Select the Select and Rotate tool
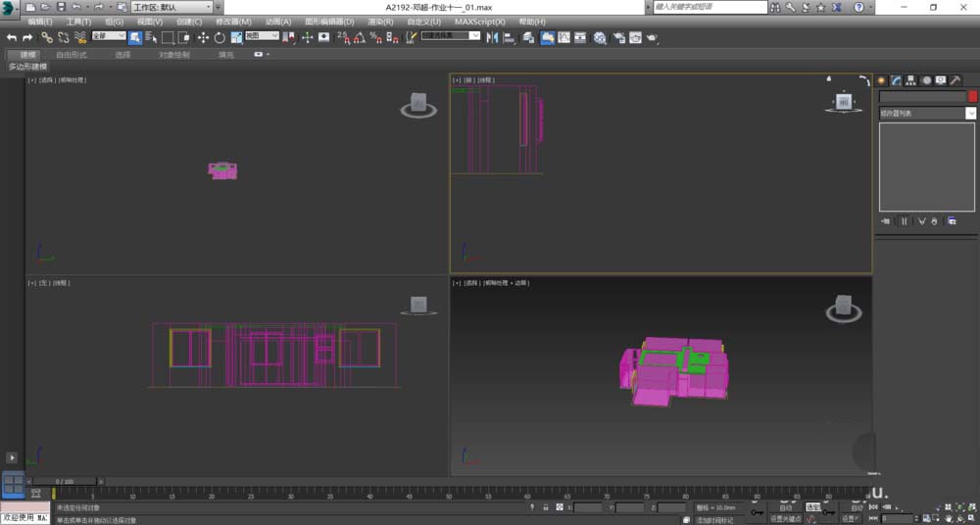This screenshot has width=980, height=525. [x=219, y=37]
